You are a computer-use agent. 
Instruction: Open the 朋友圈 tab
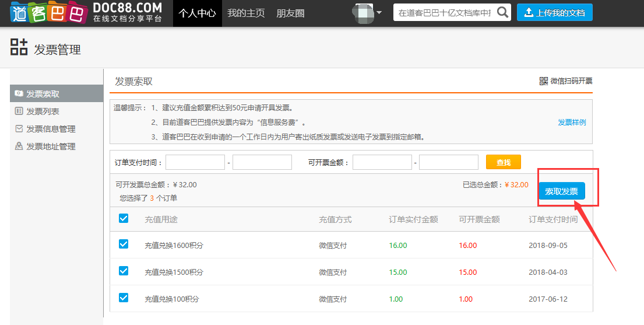[x=290, y=13]
